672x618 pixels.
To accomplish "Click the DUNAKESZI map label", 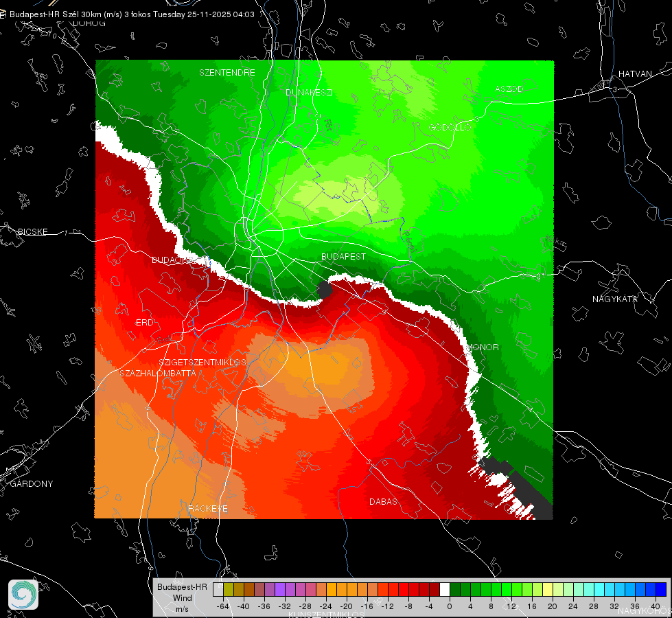I will [309, 92].
